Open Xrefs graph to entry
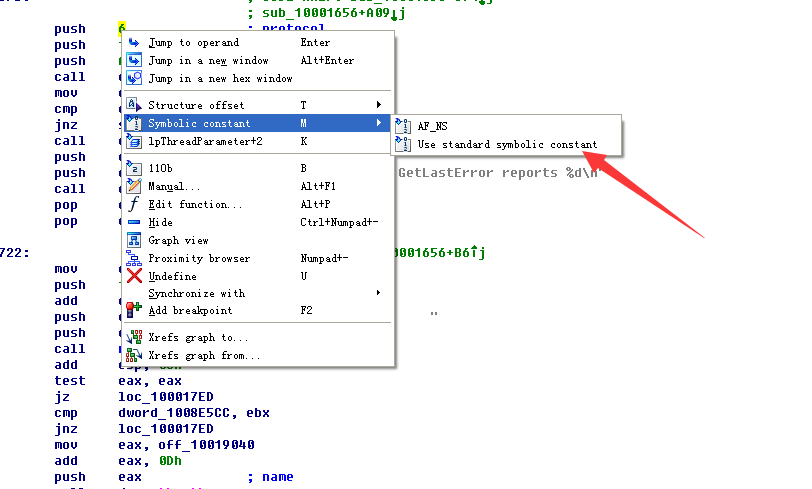Screen dimensions: 812x489 point(258,337)
